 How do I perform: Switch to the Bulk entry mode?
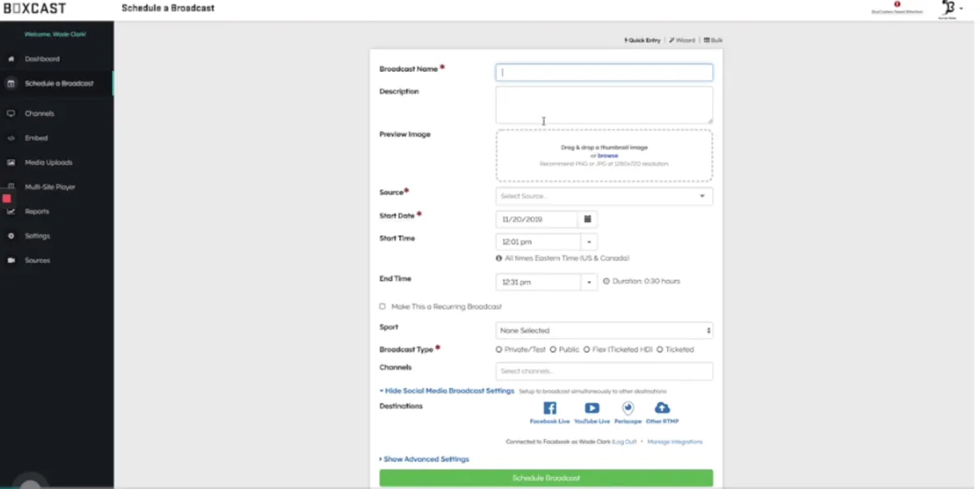[x=713, y=40]
